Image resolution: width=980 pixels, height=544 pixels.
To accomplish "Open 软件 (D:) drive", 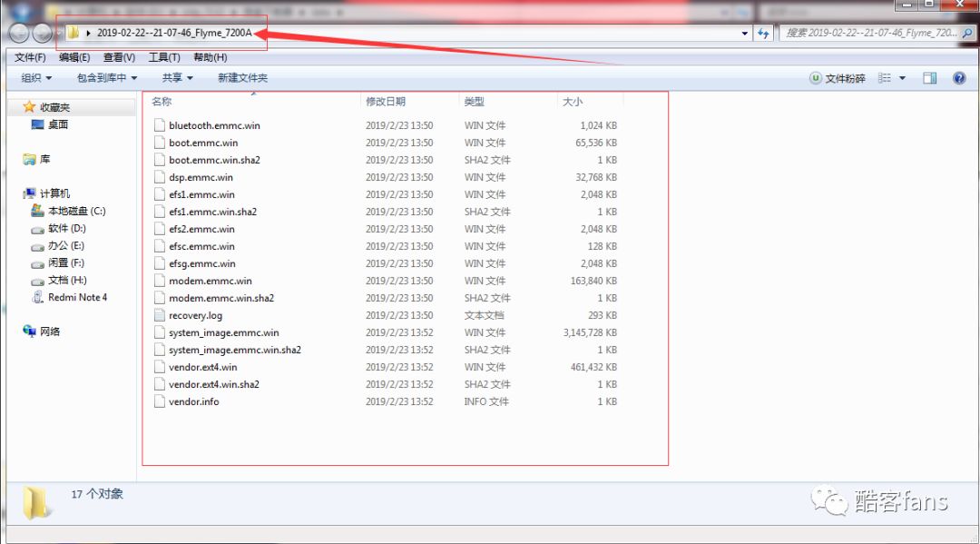I will (67, 228).
